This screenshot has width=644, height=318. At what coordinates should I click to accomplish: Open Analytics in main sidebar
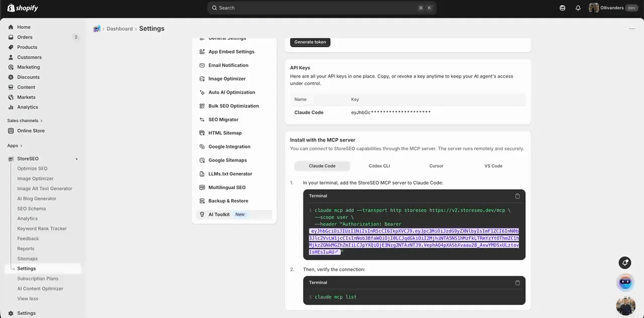point(27,107)
